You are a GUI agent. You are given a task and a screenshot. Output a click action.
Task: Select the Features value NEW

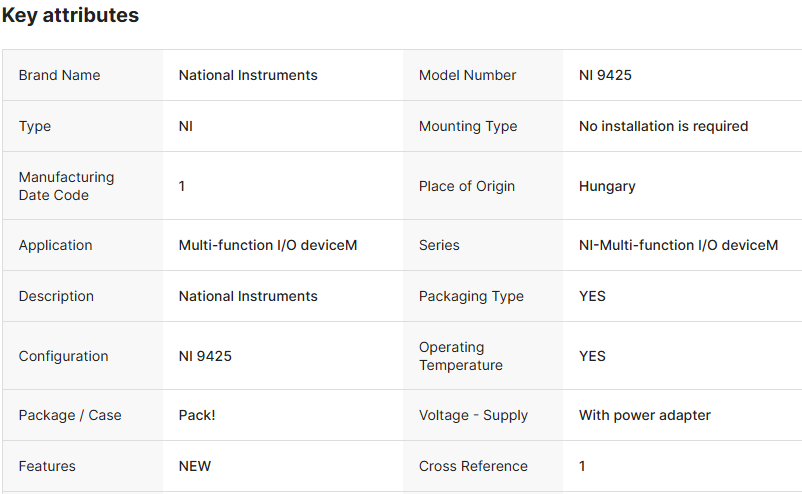click(x=195, y=466)
